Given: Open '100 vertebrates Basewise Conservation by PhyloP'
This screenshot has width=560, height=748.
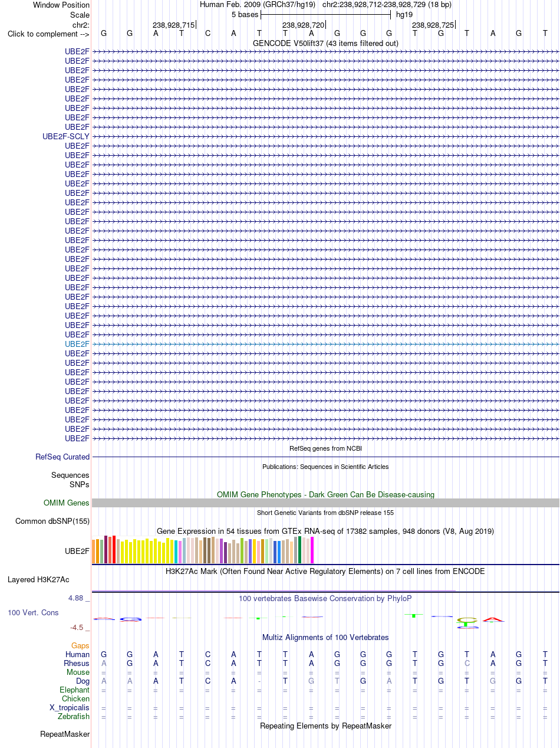Looking at the screenshot, I should coord(325,598).
